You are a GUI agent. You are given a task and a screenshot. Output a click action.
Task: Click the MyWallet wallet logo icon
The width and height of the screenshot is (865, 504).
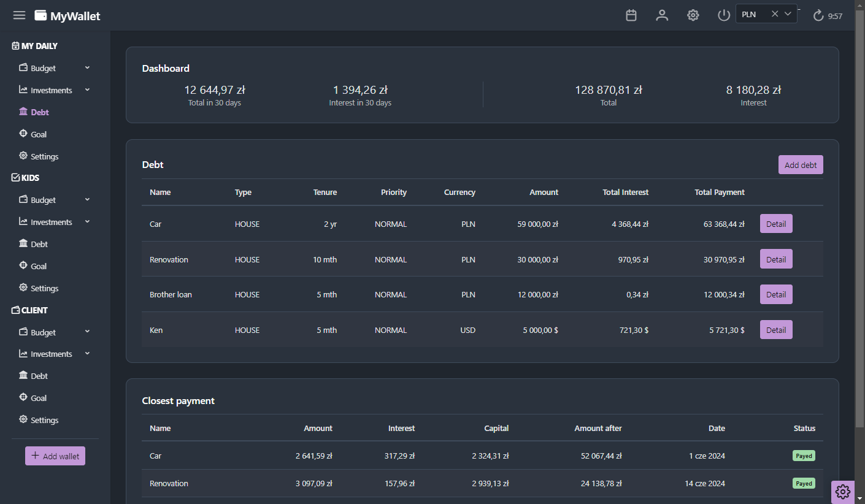[x=40, y=15]
